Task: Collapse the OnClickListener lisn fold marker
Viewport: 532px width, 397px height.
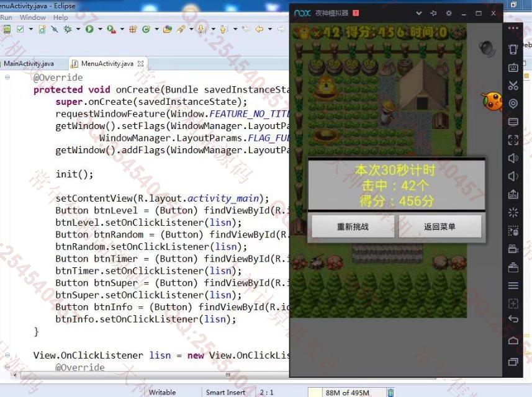Action: tap(7, 355)
